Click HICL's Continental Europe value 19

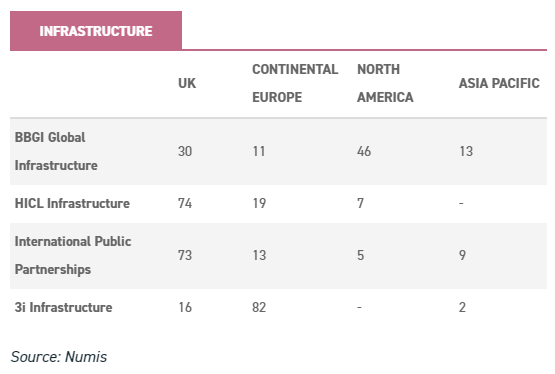259,203
